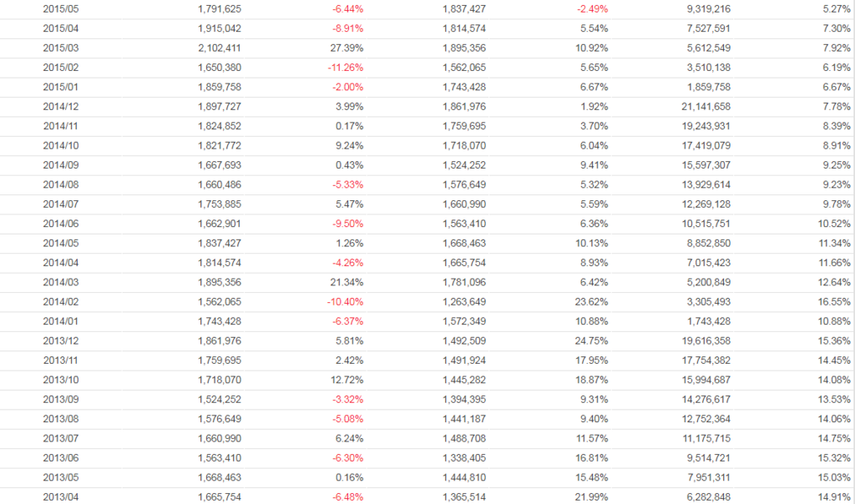The width and height of the screenshot is (855, 504).
Task: Click the red -10.40% percentage
Action: (345, 301)
